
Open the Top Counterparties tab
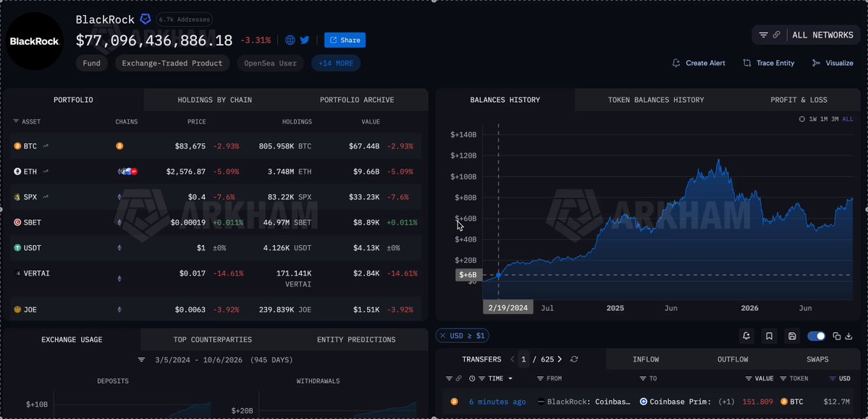point(213,340)
